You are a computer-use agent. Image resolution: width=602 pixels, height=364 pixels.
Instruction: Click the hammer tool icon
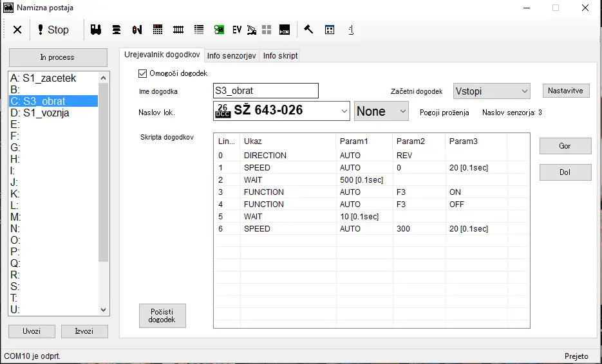coord(308,30)
